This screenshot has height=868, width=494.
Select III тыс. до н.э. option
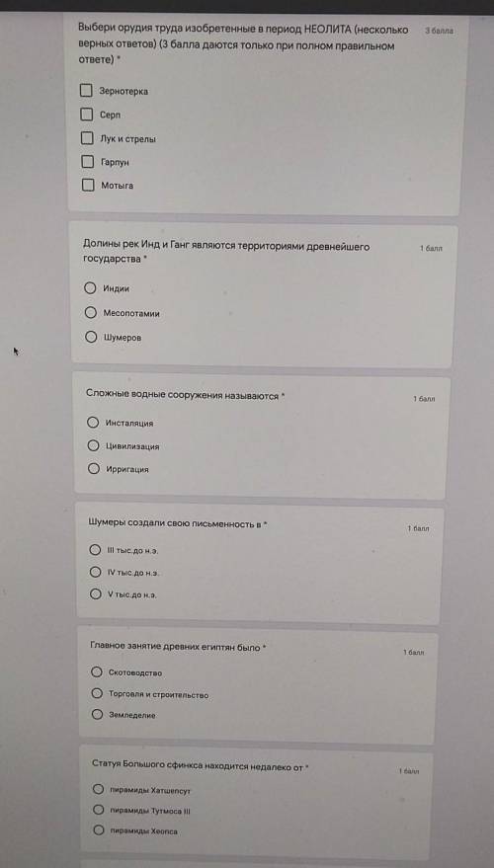tap(95, 550)
